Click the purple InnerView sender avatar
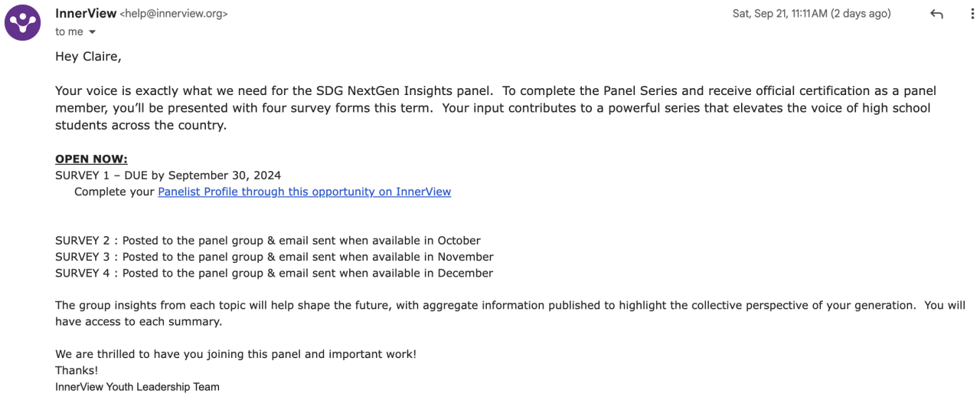 point(22,22)
